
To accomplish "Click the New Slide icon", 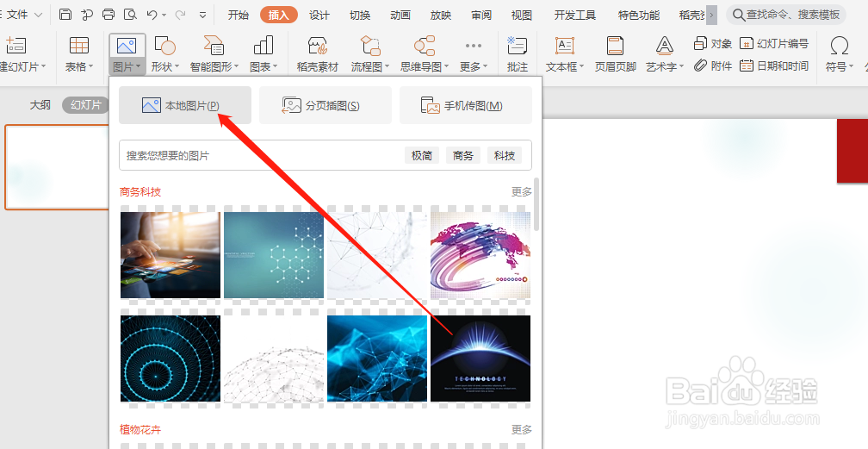I will [16, 46].
